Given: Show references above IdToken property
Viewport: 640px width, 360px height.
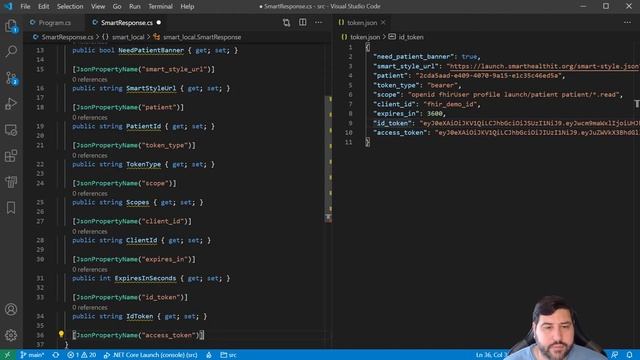Looking at the screenshot, I should [90, 307].
